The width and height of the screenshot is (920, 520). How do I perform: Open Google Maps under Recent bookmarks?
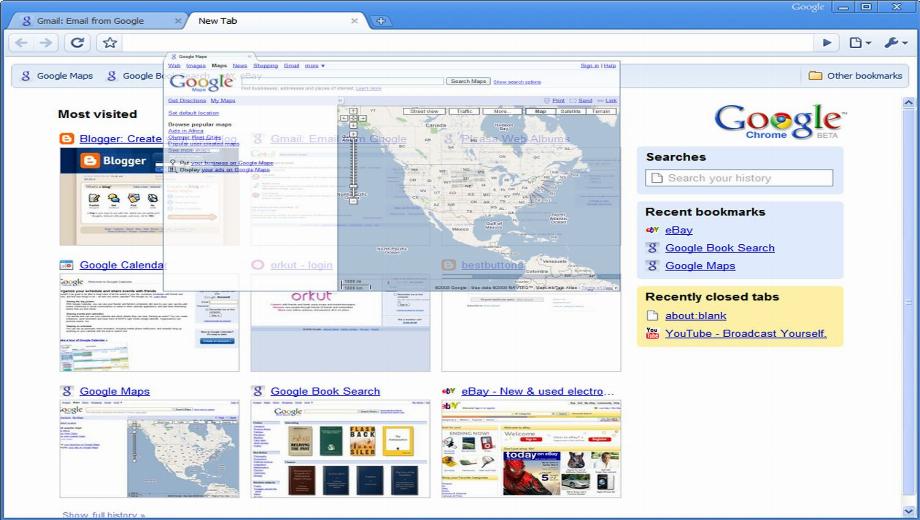pos(700,265)
